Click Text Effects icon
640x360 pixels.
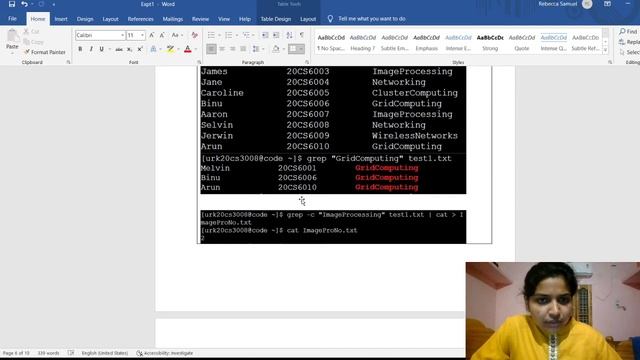click(153, 49)
